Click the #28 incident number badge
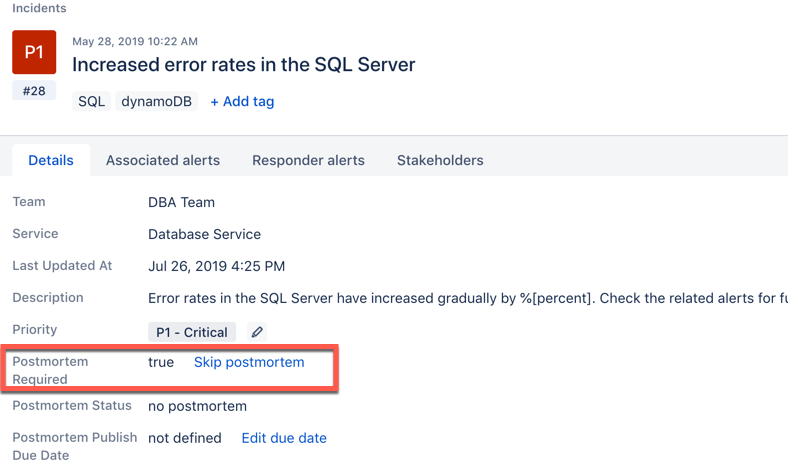 click(34, 92)
